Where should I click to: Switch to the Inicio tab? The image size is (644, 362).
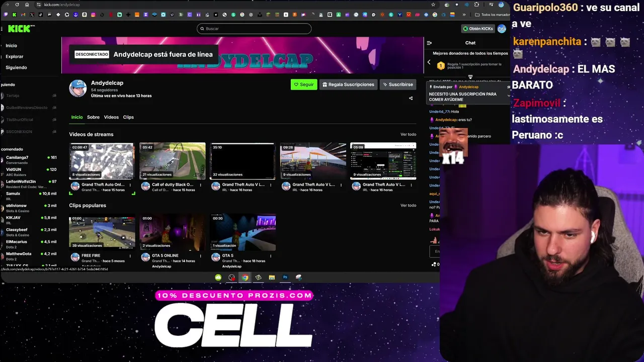point(76,117)
